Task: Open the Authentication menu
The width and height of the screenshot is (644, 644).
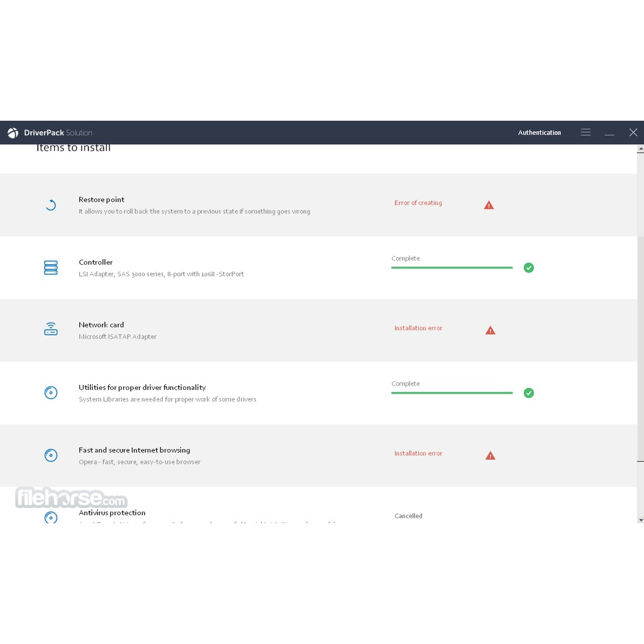Action: tap(539, 133)
